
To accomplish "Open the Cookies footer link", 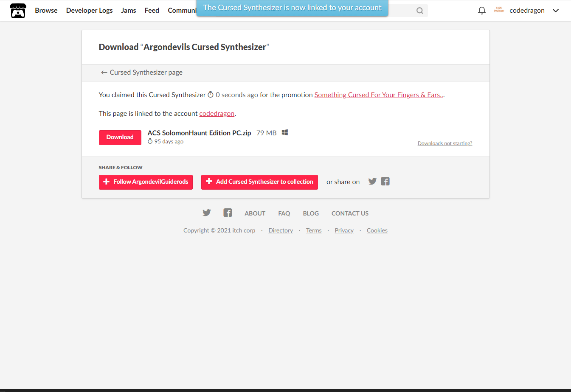I will (377, 230).
